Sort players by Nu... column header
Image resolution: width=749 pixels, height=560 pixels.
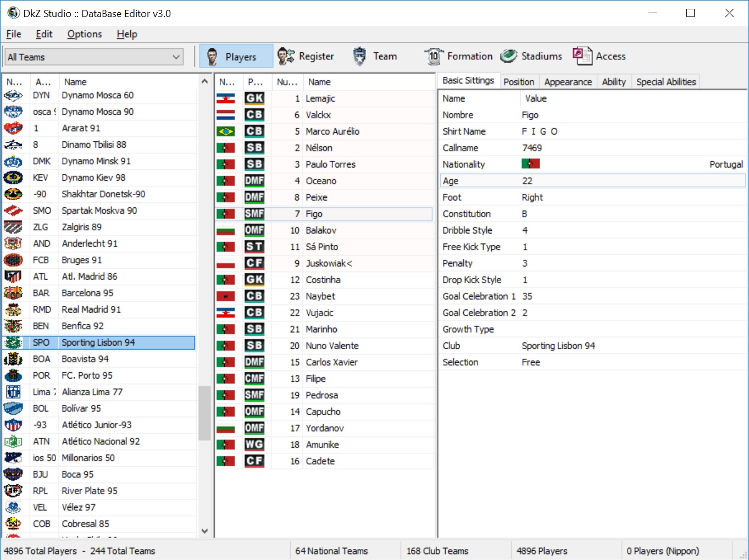287,82
